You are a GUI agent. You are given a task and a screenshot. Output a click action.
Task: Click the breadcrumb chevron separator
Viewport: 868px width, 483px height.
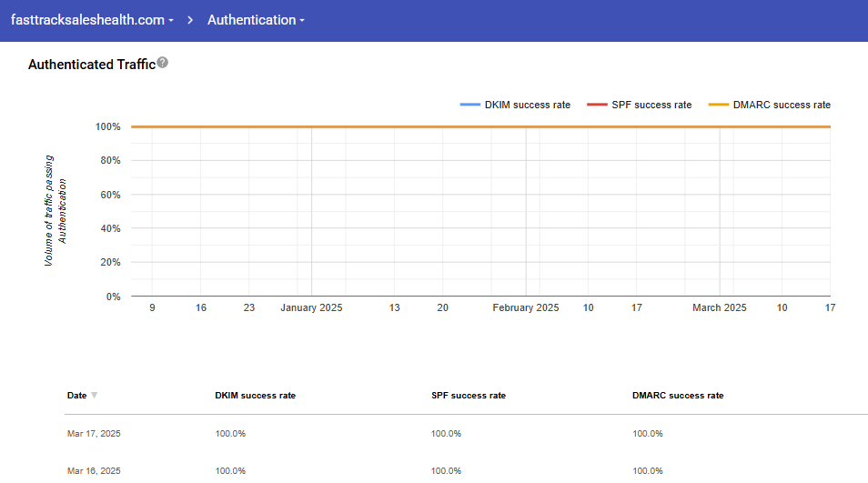tap(191, 20)
